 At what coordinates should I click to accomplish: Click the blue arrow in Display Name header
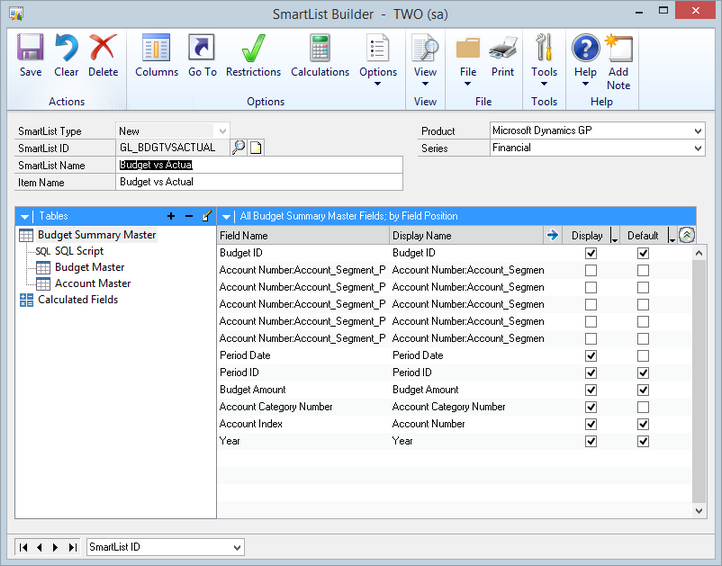pos(552,235)
